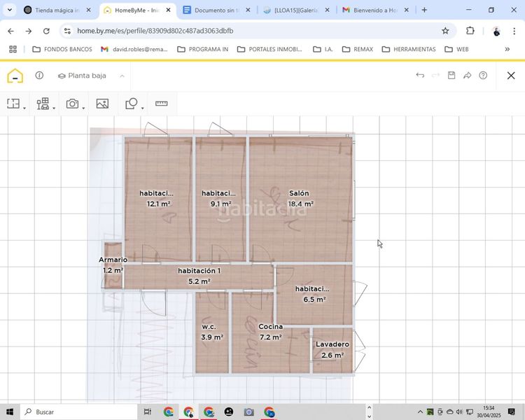Show more bookmarks with the chevrons

pyautogui.click(x=507, y=49)
